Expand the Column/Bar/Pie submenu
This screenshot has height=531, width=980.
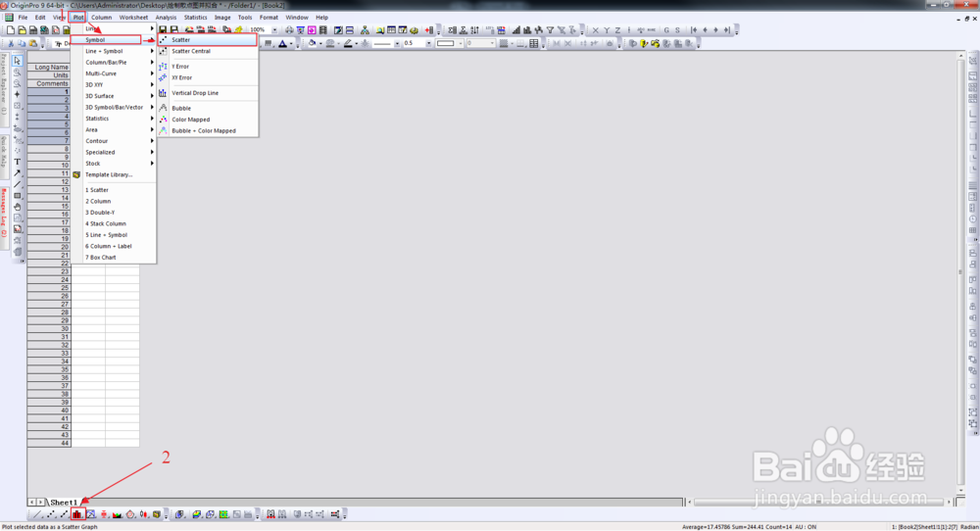pos(113,63)
